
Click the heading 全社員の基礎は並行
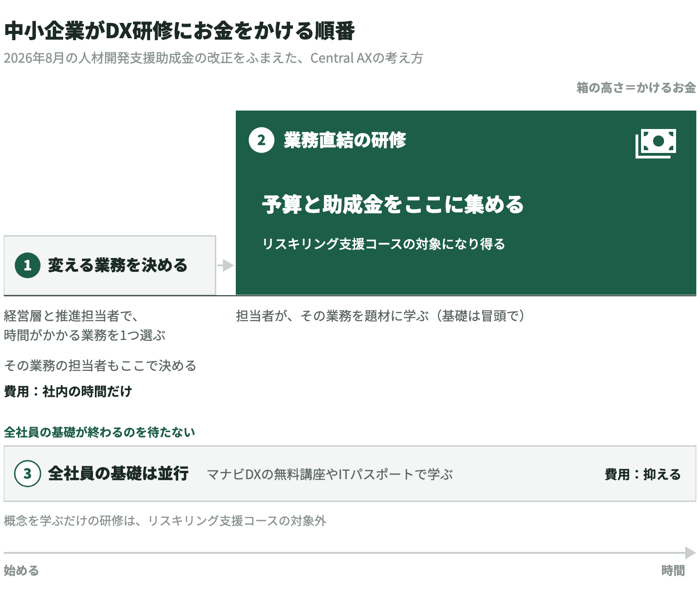click(118, 474)
